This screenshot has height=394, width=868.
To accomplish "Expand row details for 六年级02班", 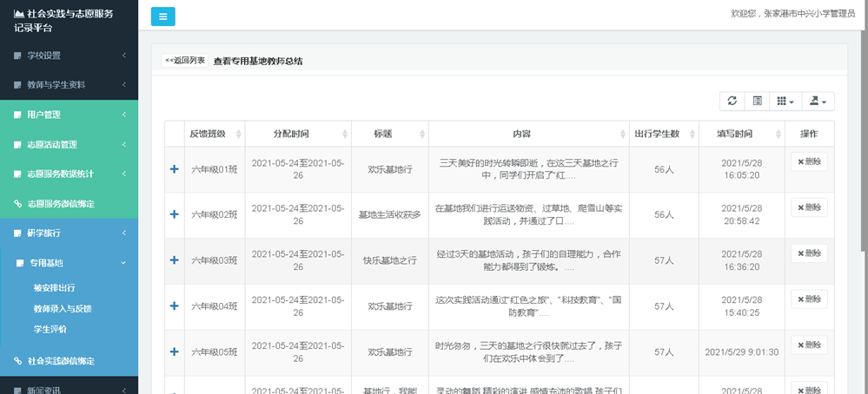I will [174, 214].
